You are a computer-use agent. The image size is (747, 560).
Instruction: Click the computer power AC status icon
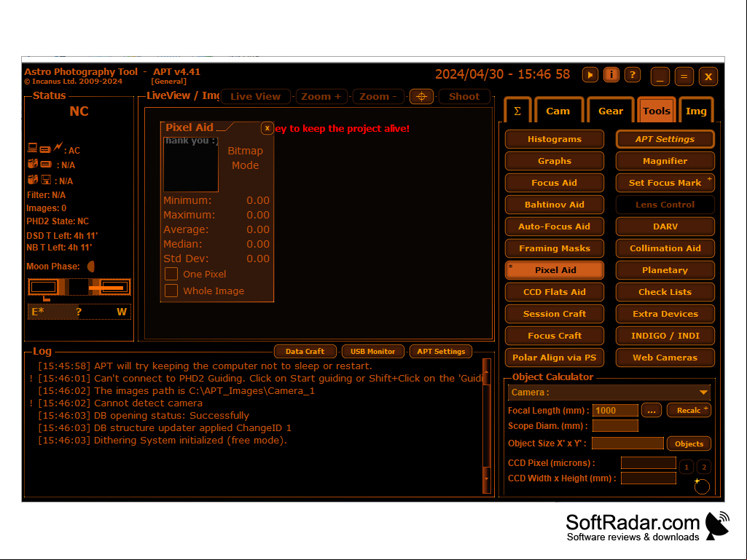point(45,149)
